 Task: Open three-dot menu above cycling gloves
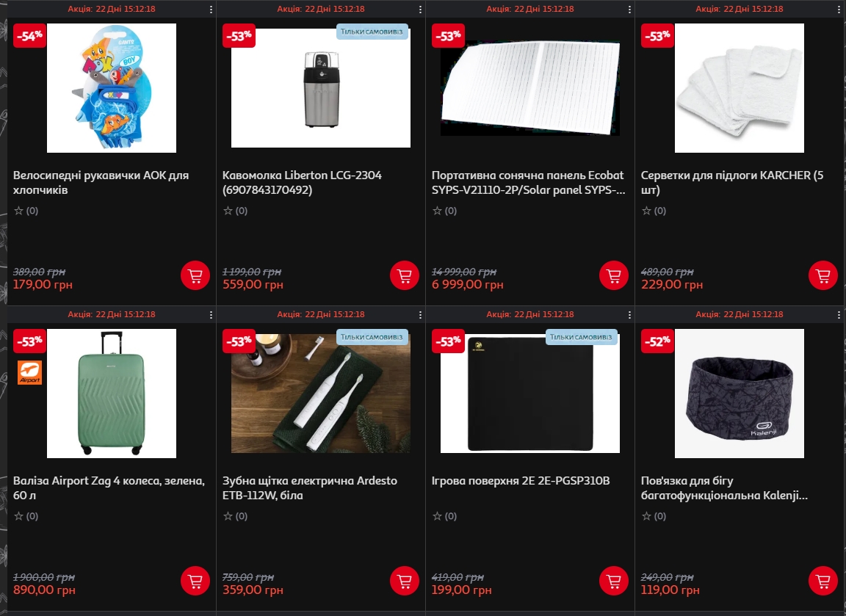(x=211, y=9)
